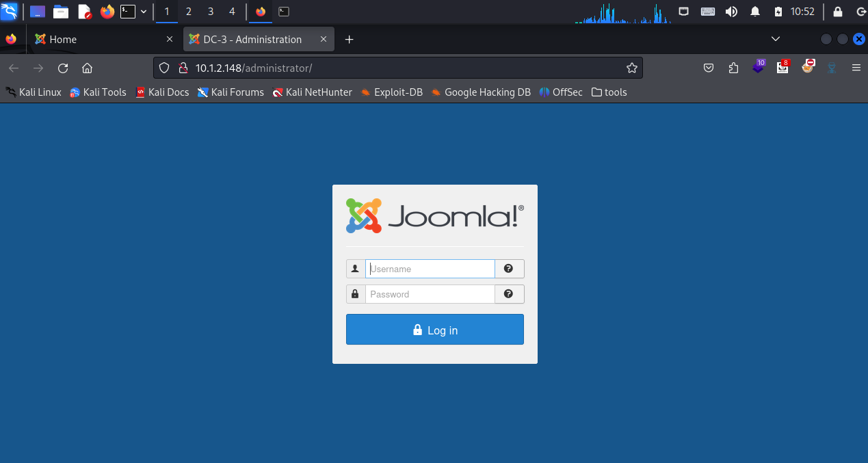868x463 pixels.
Task: Click the extension icon with red no-entry badge
Action: coord(808,66)
